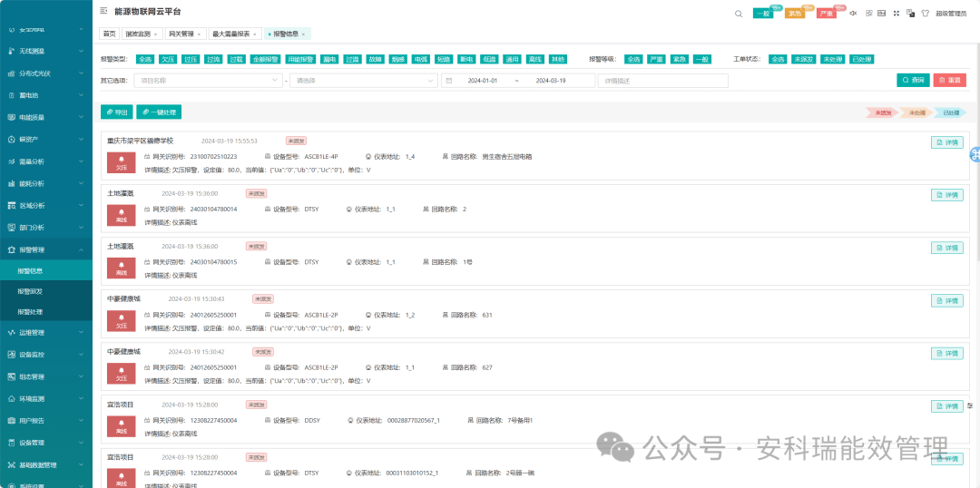
Task: Click the orange 未处理 status legend arrow
Action: click(916, 112)
